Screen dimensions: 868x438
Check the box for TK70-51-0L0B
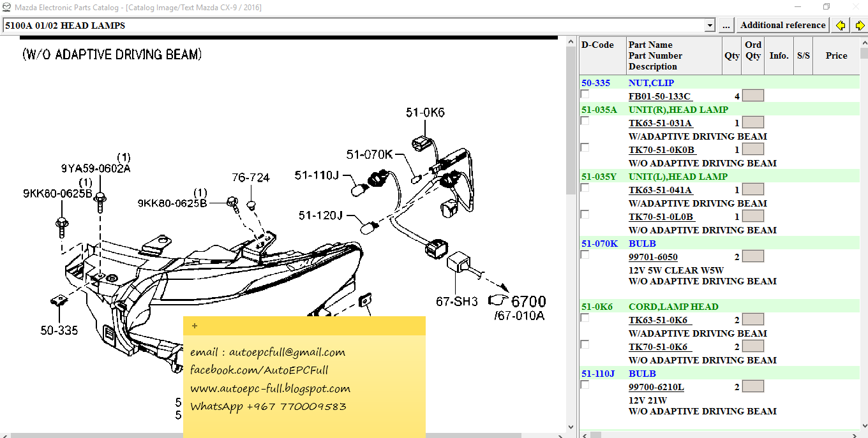(585, 214)
